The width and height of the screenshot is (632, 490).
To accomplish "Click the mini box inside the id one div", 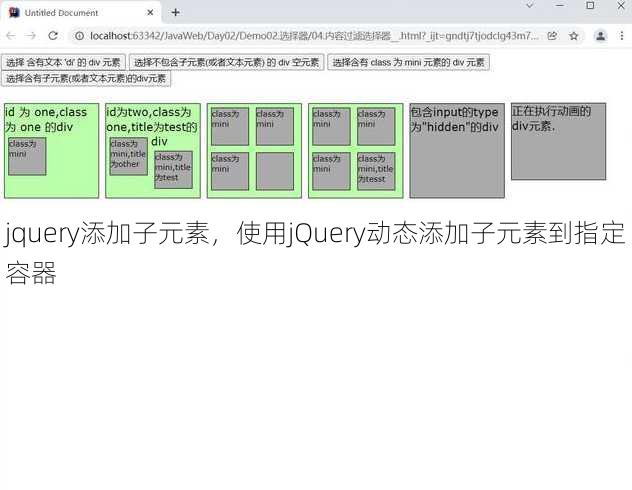I will (x=27, y=156).
